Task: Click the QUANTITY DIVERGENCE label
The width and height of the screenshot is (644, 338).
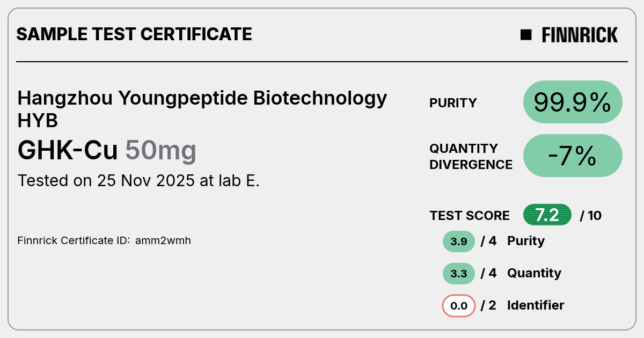Action: tap(471, 156)
